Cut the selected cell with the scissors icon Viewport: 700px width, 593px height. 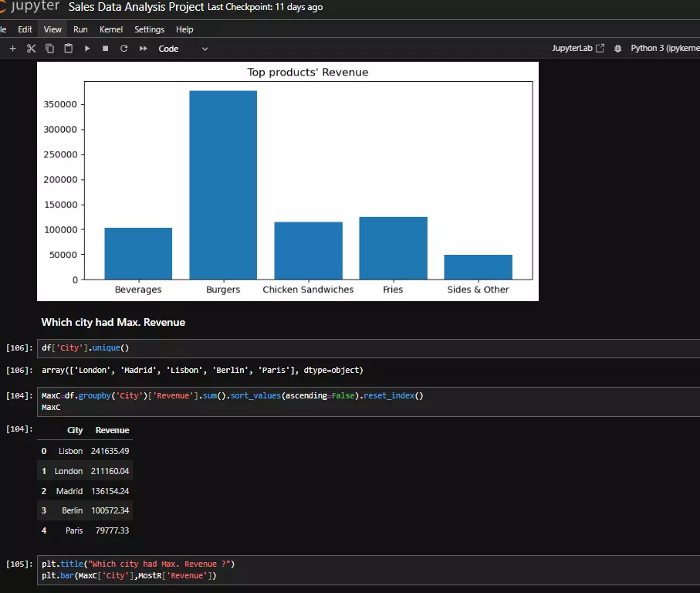[32, 49]
